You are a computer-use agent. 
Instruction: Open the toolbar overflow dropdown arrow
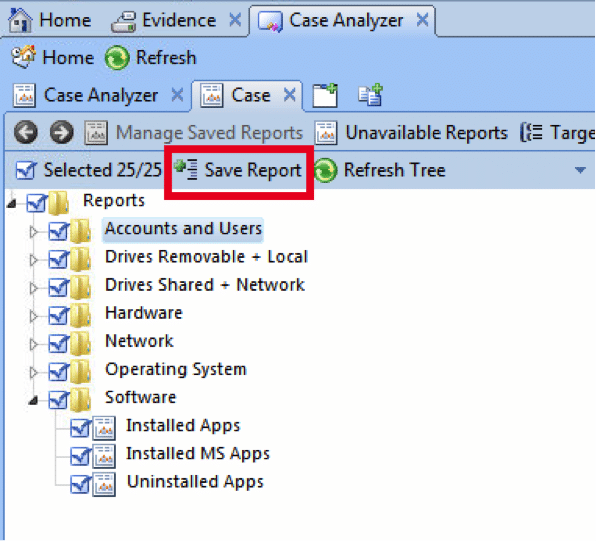[580, 170]
